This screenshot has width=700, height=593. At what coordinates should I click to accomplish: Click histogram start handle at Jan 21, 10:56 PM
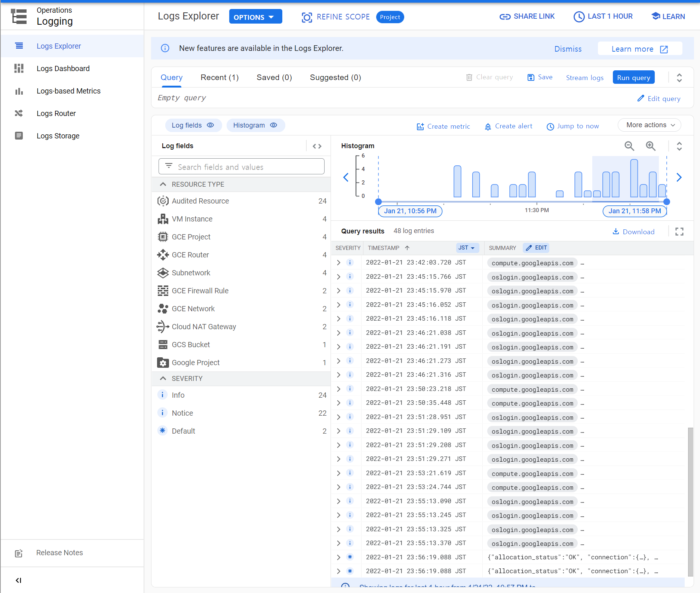click(x=378, y=202)
